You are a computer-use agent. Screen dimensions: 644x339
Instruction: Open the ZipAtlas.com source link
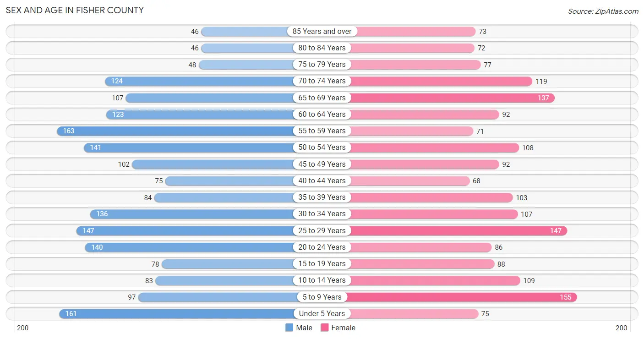pyautogui.click(x=603, y=11)
